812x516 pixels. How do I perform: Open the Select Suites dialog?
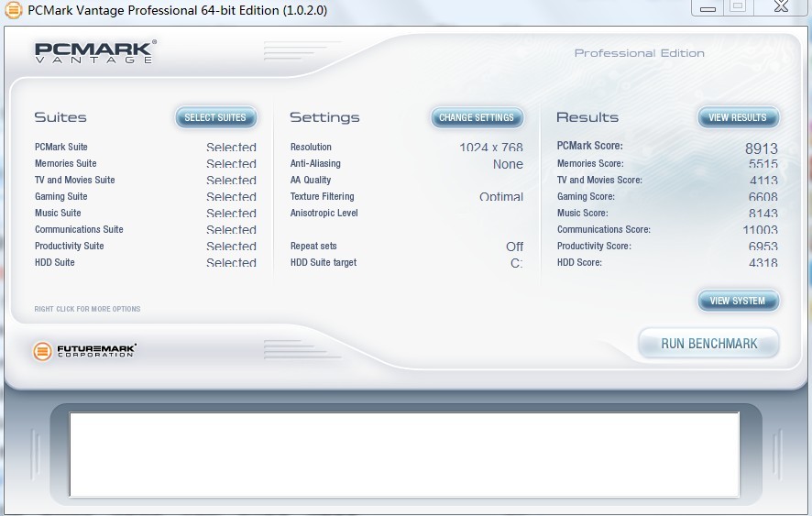(215, 117)
